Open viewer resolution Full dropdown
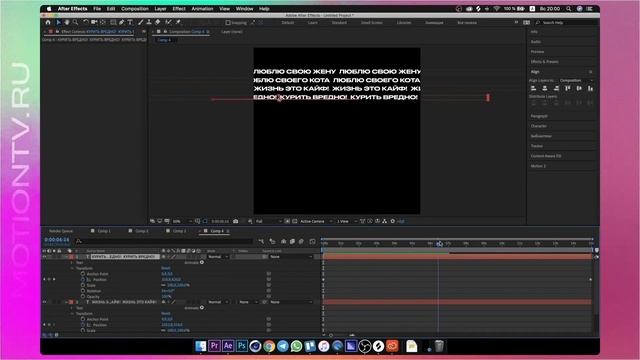 tap(269, 221)
